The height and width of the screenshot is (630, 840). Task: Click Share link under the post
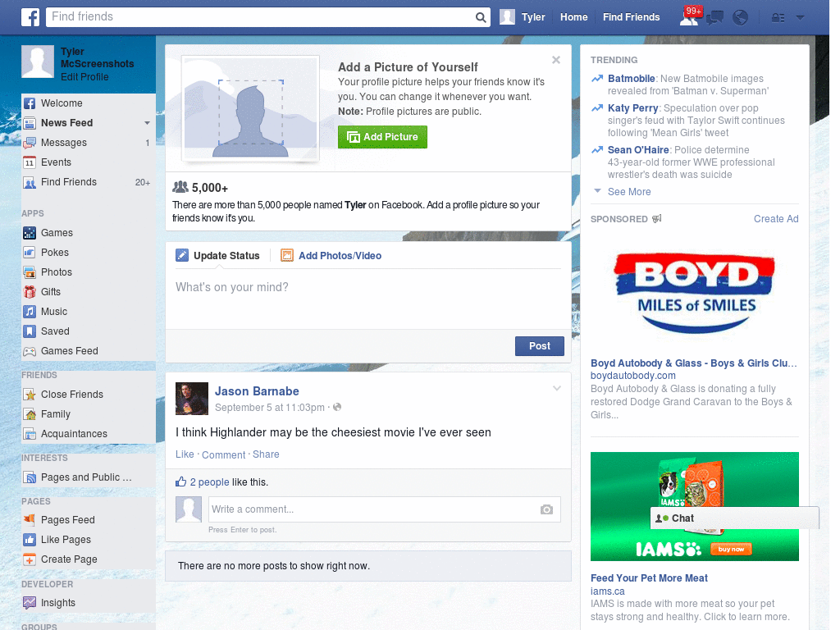[x=266, y=454]
